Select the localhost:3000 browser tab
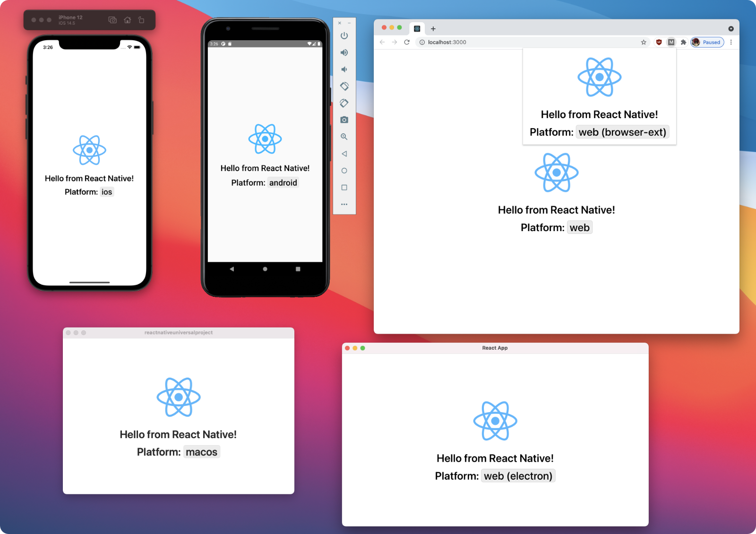 coord(417,28)
